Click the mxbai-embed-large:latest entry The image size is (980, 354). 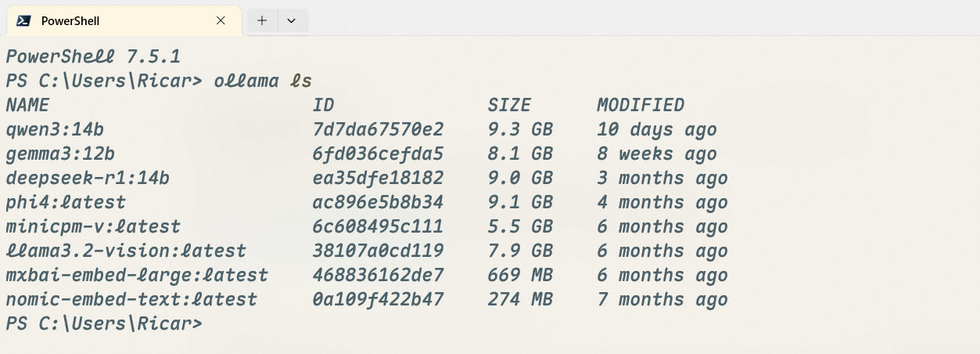pos(137,275)
